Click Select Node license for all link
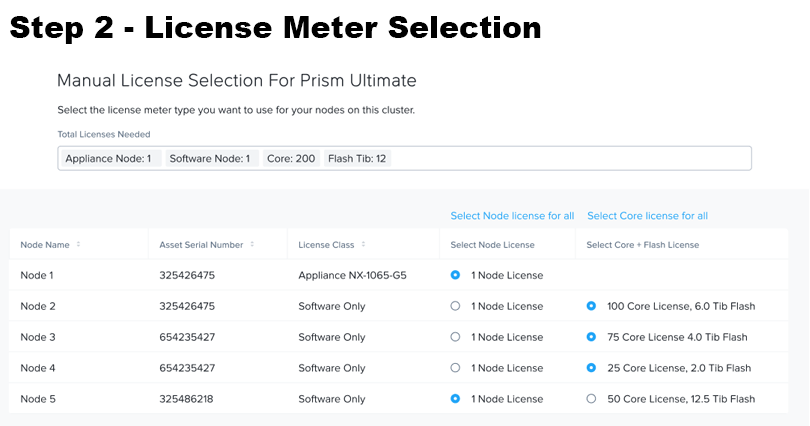 tap(512, 216)
